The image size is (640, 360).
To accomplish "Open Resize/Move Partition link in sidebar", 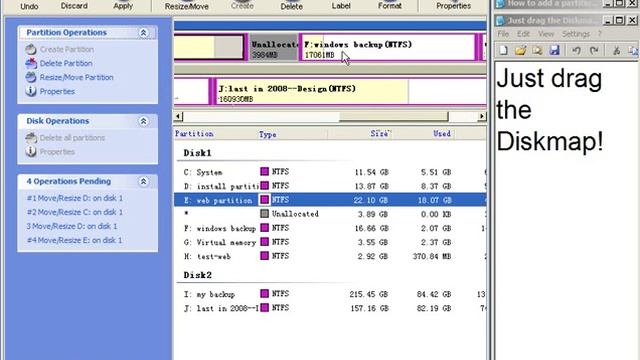I will (x=76, y=77).
